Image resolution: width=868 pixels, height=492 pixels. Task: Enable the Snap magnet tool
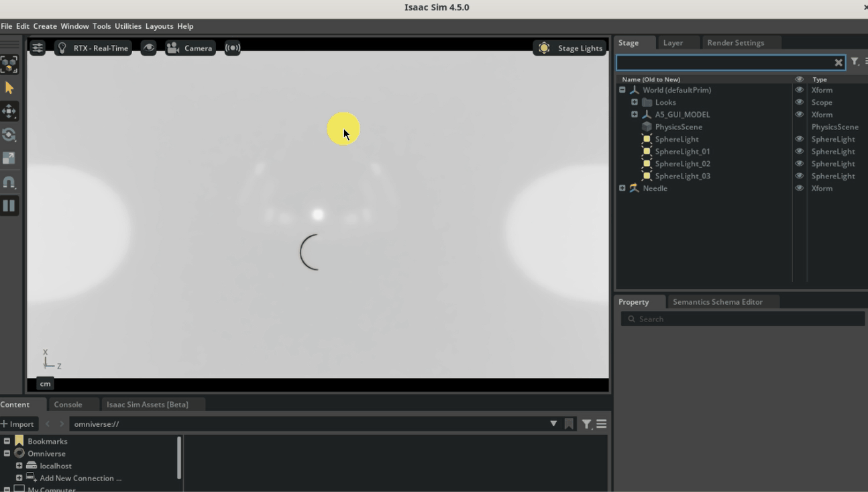[10, 182]
